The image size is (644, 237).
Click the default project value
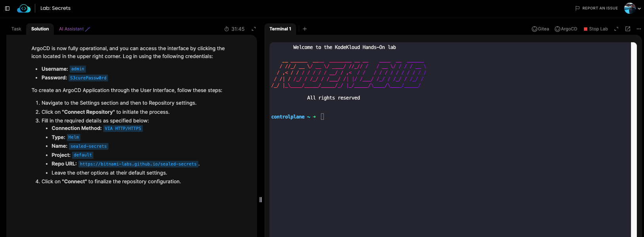pyautogui.click(x=83, y=155)
